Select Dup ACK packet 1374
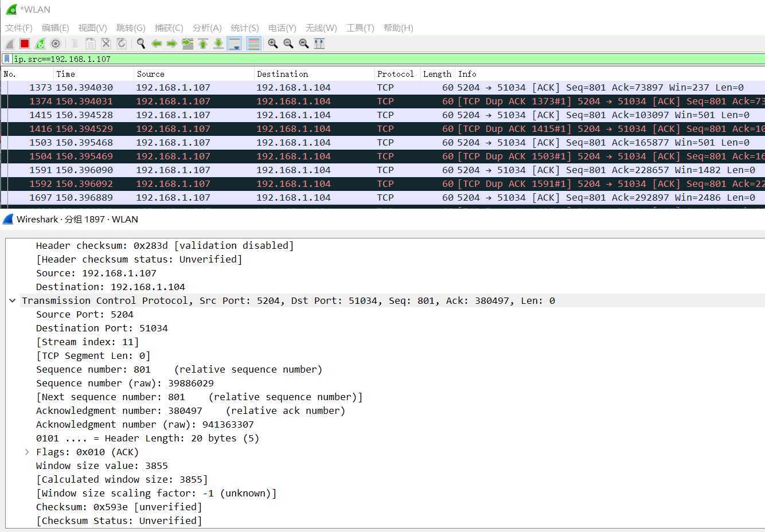The height and width of the screenshot is (532, 765). pos(382,101)
